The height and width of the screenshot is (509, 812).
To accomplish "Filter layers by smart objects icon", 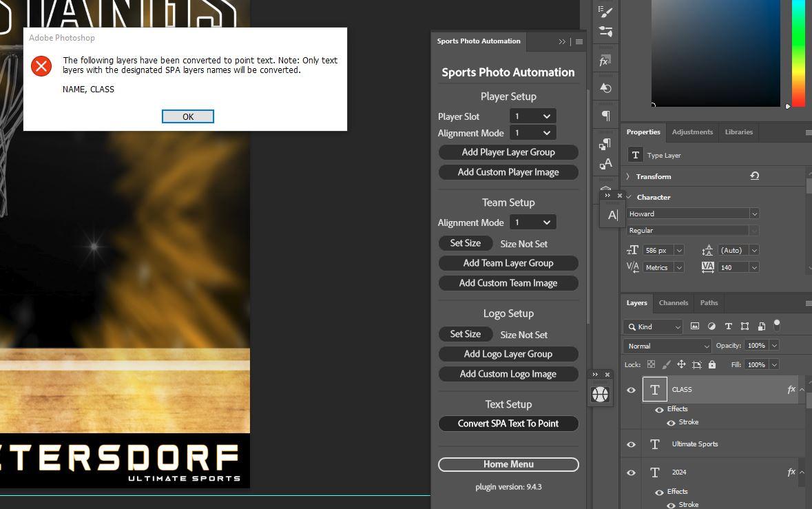I will point(761,326).
